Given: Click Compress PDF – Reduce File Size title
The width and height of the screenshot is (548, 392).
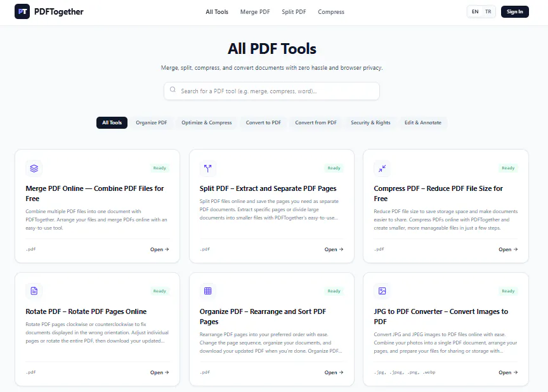Looking at the screenshot, I should coord(438,193).
